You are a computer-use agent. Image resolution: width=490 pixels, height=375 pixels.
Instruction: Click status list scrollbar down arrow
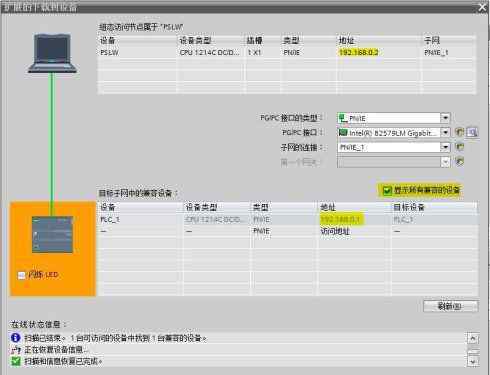click(x=473, y=361)
